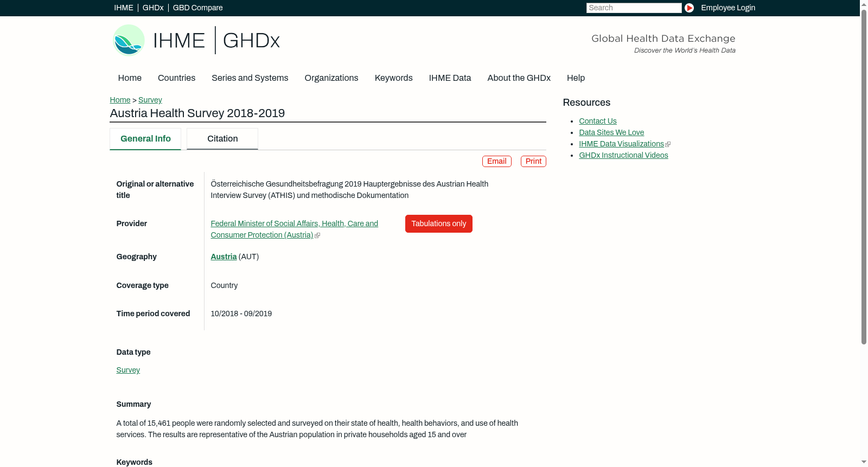The height and width of the screenshot is (467, 868).
Task: Click the IHME GHDx logo
Action: (196, 40)
